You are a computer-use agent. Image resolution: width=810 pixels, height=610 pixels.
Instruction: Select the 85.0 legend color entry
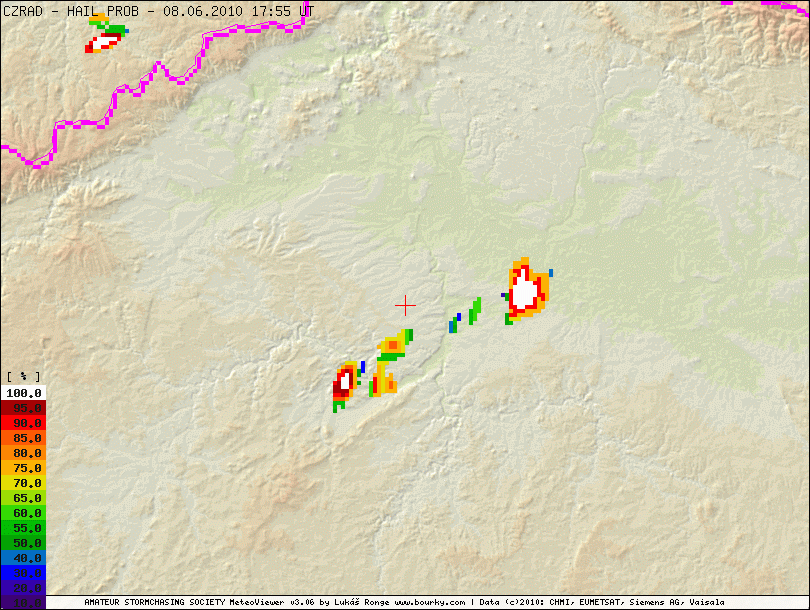[23, 438]
